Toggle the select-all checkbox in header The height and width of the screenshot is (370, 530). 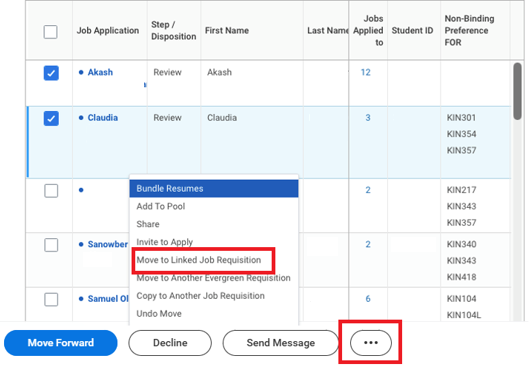coord(50,32)
